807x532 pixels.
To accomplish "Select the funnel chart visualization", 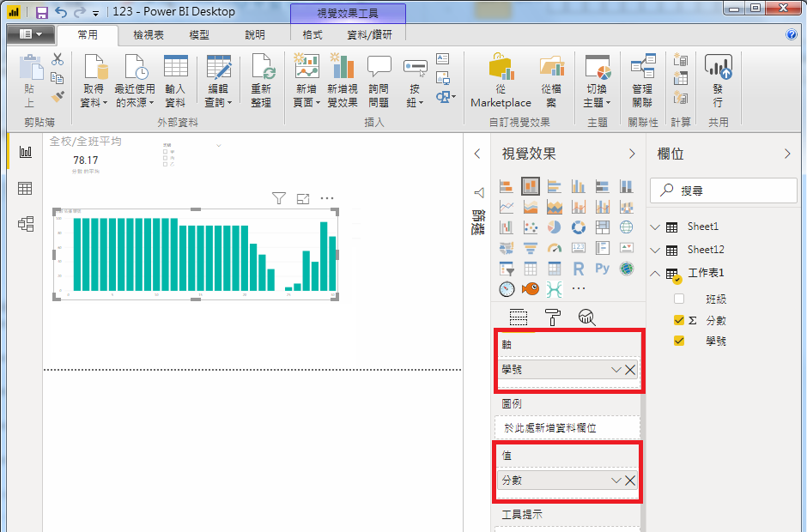I will [530, 248].
